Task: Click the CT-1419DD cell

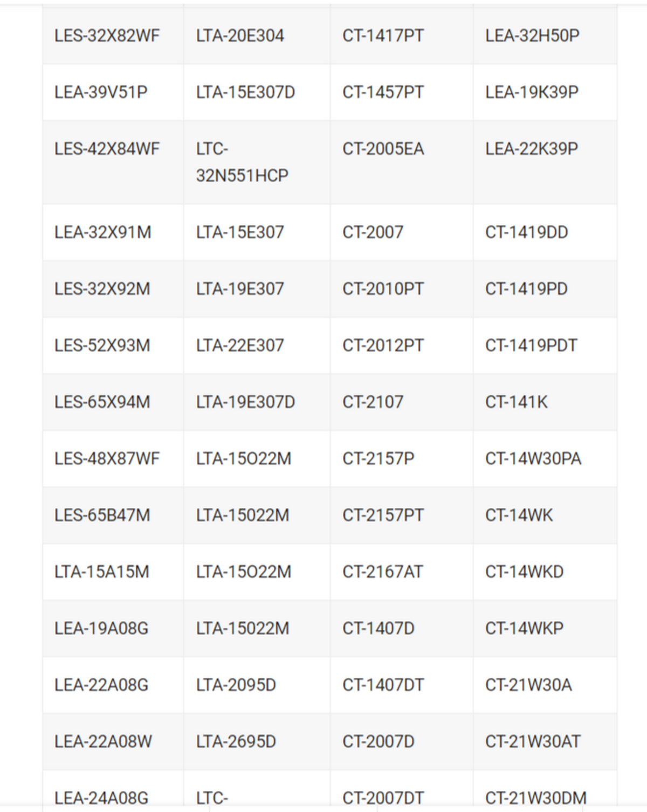Action: coord(526,233)
